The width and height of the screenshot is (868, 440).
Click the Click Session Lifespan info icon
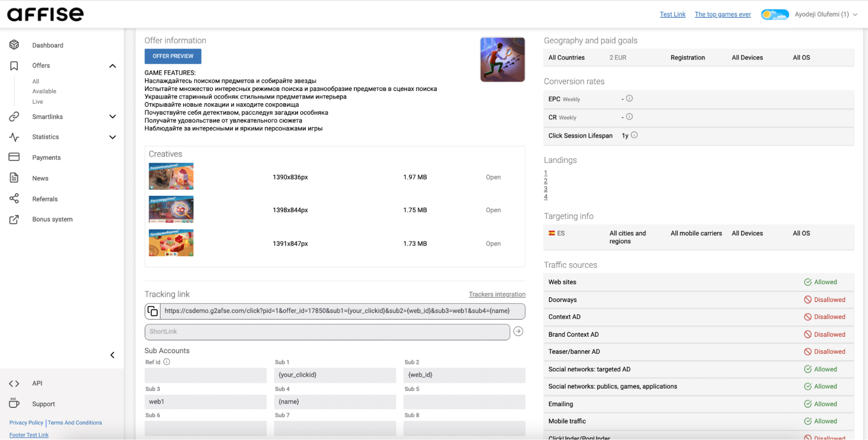[634, 135]
